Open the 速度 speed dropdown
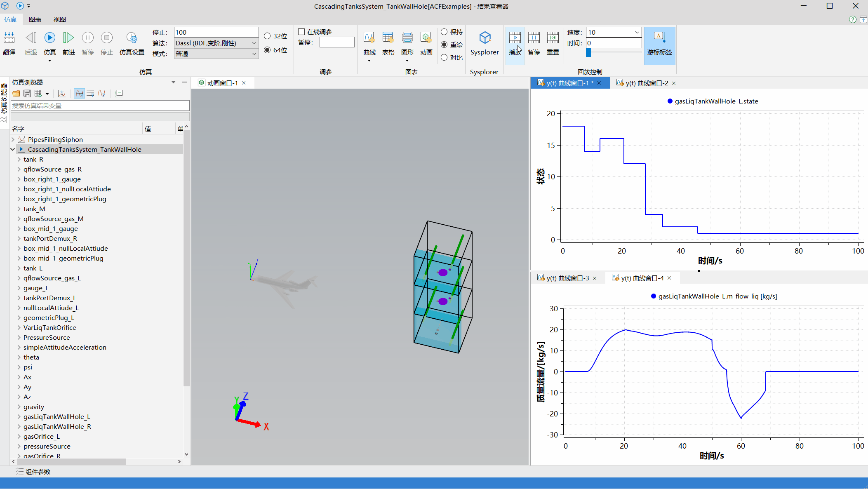Image resolution: width=868 pixels, height=489 pixels. pyautogui.click(x=637, y=32)
